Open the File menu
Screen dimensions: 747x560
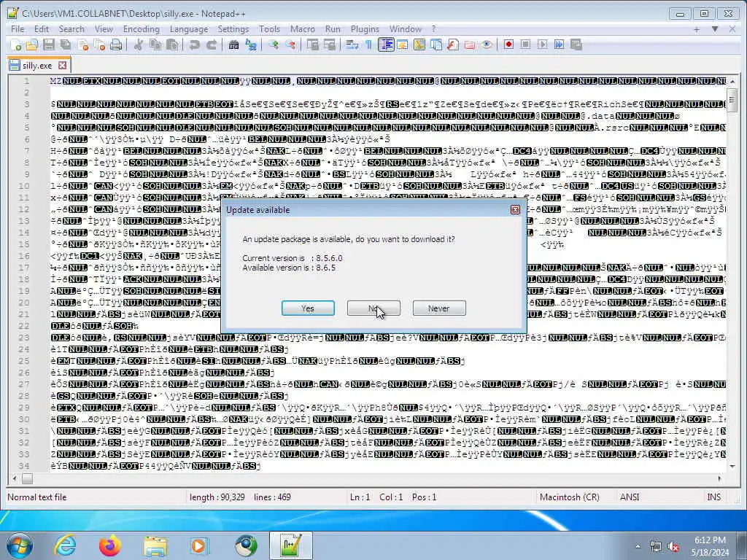tap(18, 29)
